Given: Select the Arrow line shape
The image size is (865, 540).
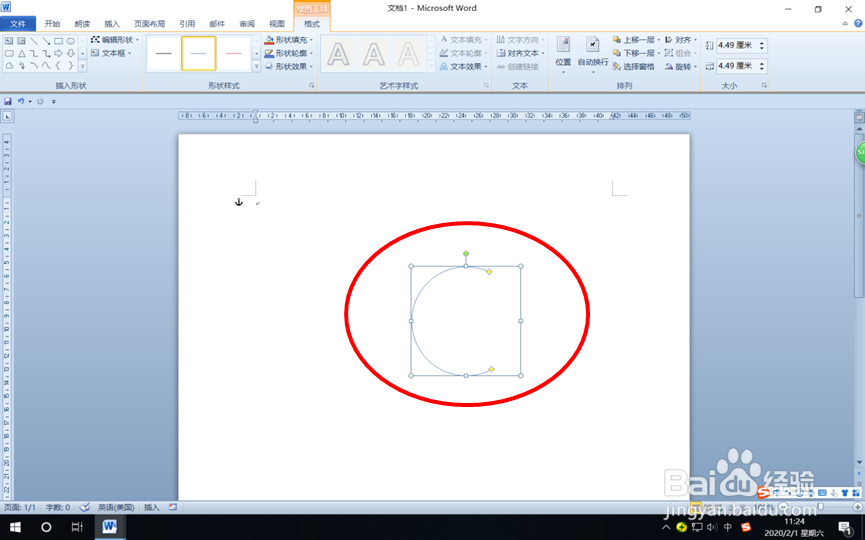Looking at the screenshot, I should [46, 41].
